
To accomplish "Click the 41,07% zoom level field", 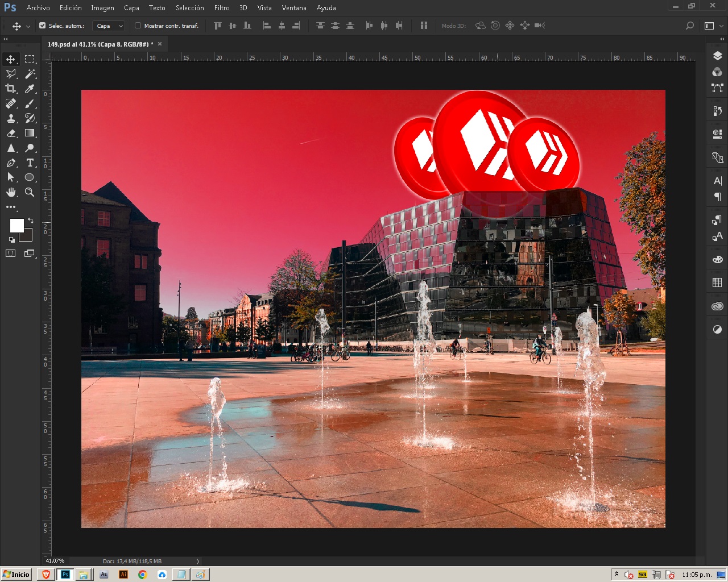I will coord(56,561).
